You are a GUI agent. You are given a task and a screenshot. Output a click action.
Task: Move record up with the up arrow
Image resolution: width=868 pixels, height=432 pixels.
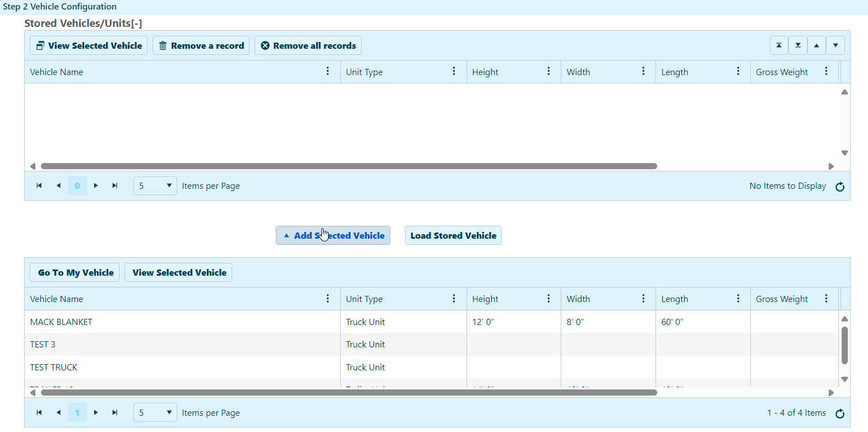pyautogui.click(x=816, y=45)
